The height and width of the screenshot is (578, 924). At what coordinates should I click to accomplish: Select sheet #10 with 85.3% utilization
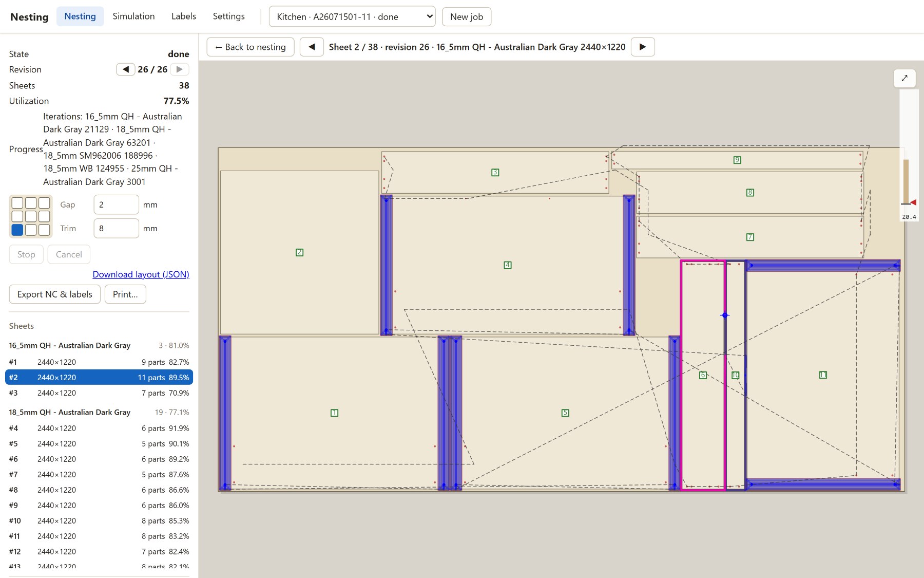tap(99, 521)
